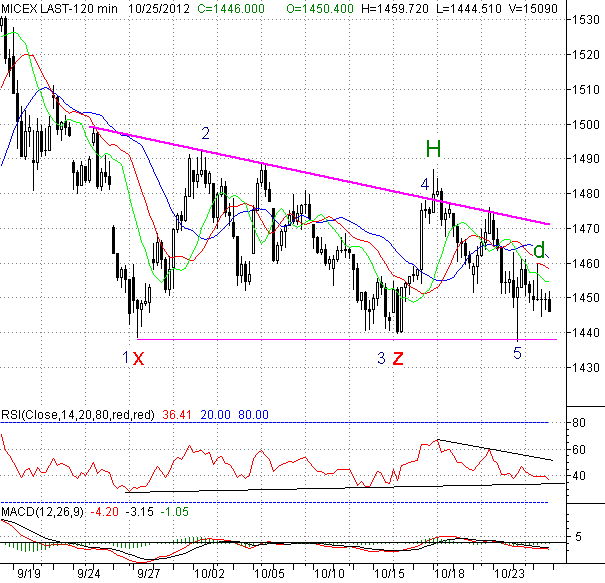
Task: Click RSI upper level value 80.00
Action: tap(253, 415)
